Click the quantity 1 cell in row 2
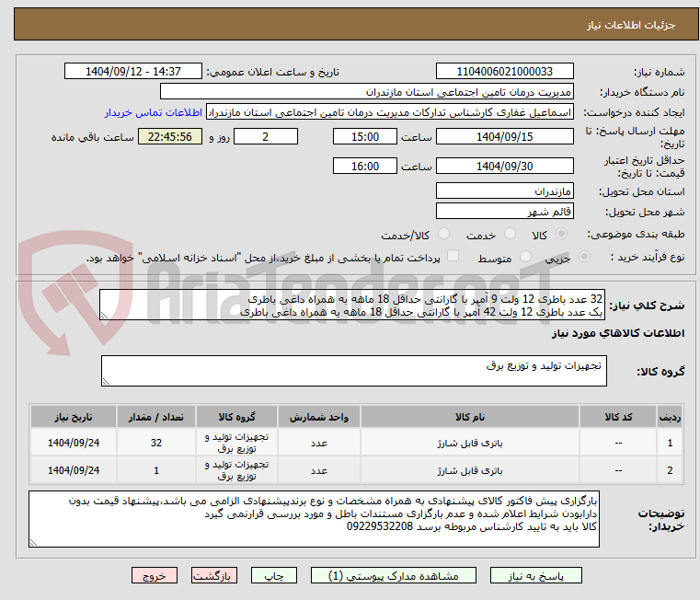 pyautogui.click(x=155, y=470)
